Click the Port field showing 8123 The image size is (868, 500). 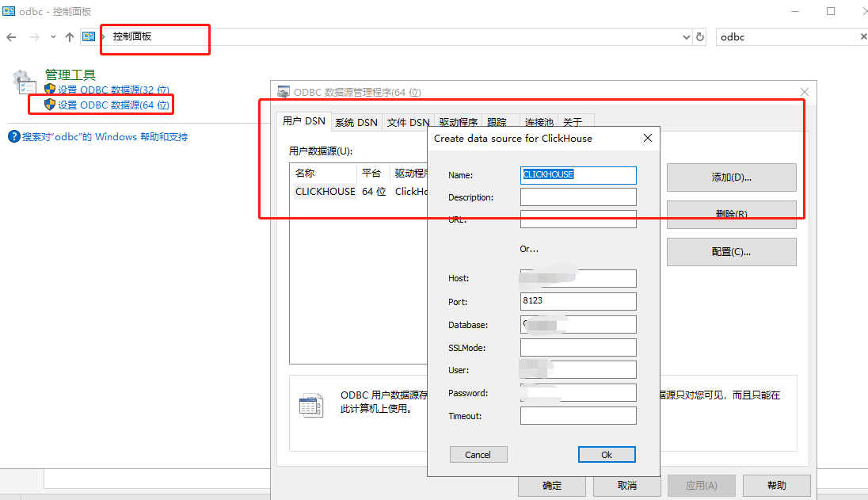coord(578,301)
